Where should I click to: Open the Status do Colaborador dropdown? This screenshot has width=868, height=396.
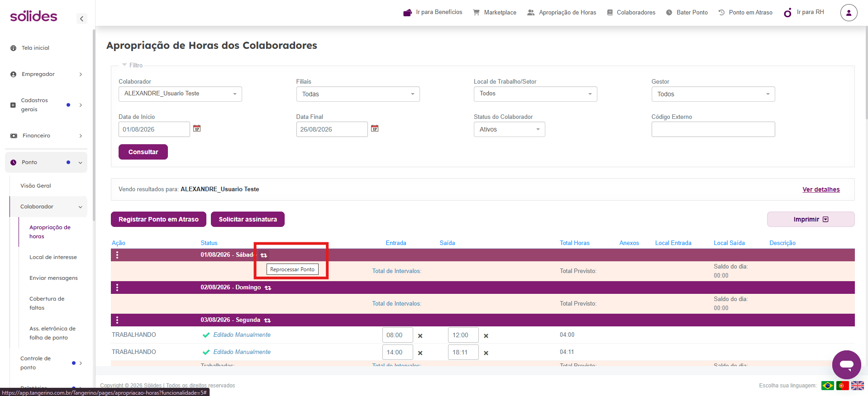click(510, 129)
